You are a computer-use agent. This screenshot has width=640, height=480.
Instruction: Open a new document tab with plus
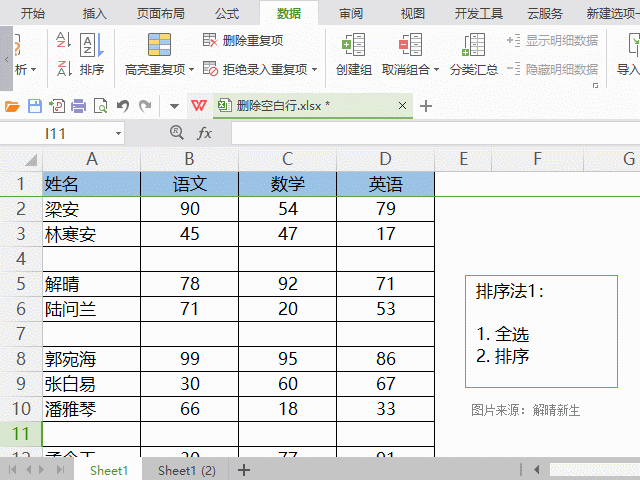[426, 106]
